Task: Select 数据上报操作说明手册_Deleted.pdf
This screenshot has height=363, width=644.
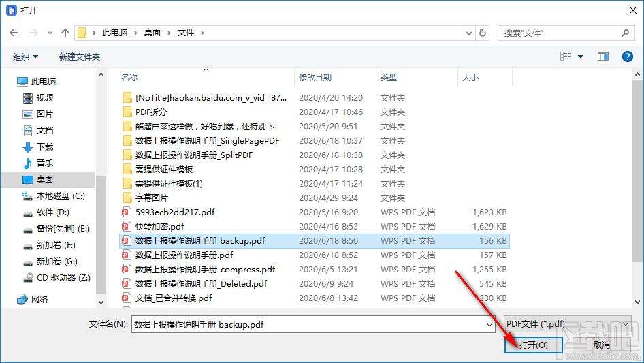Action: click(201, 284)
